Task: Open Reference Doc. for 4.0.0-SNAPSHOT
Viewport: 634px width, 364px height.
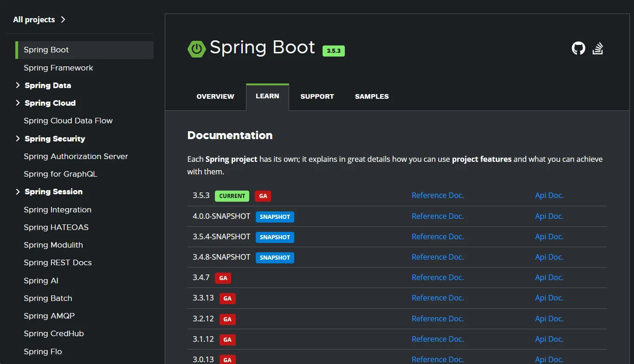Action: coord(438,216)
